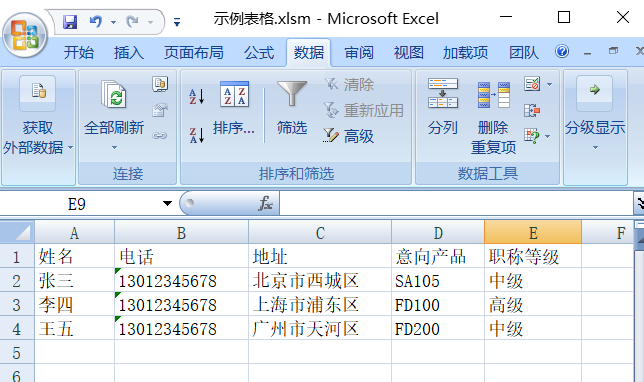644x382 pixels.
Task: Click 分列 text to columns
Action: [x=443, y=107]
